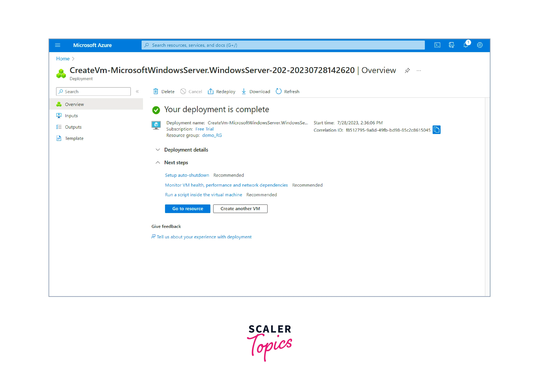Open the Cloud Shell icon
539x392 pixels.
(437, 45)
